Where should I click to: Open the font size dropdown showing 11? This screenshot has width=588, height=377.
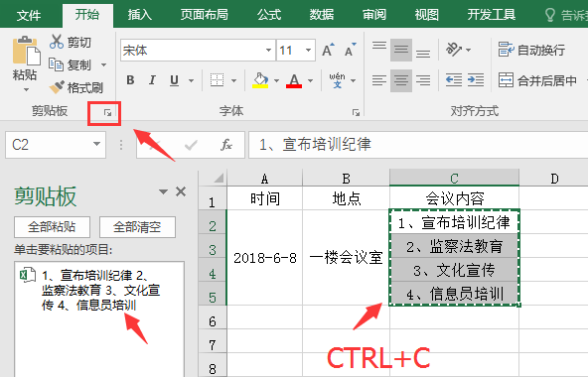click(308, 50)
